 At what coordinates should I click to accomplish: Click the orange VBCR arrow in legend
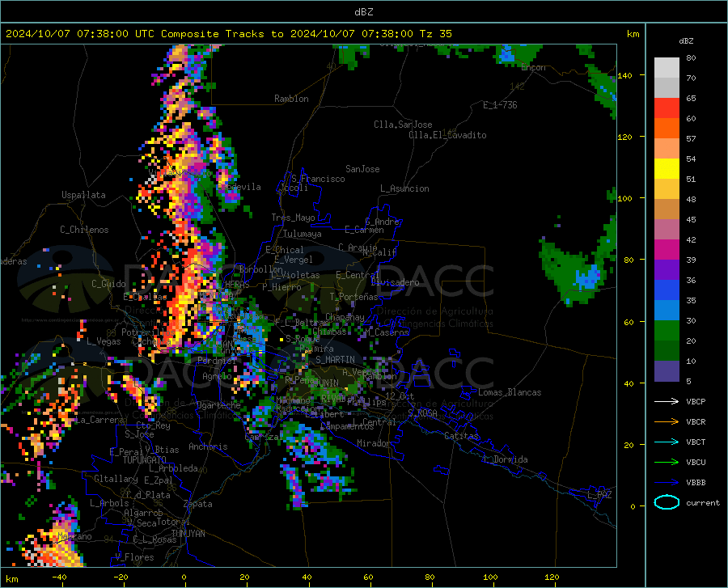[667, 421]
